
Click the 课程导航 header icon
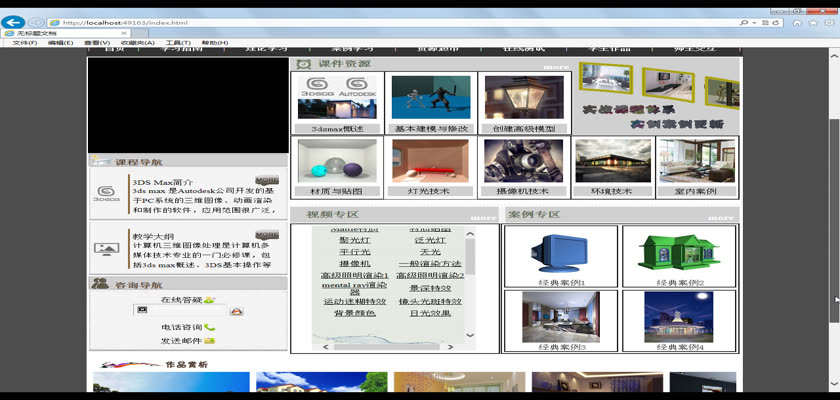coord(101,161)
